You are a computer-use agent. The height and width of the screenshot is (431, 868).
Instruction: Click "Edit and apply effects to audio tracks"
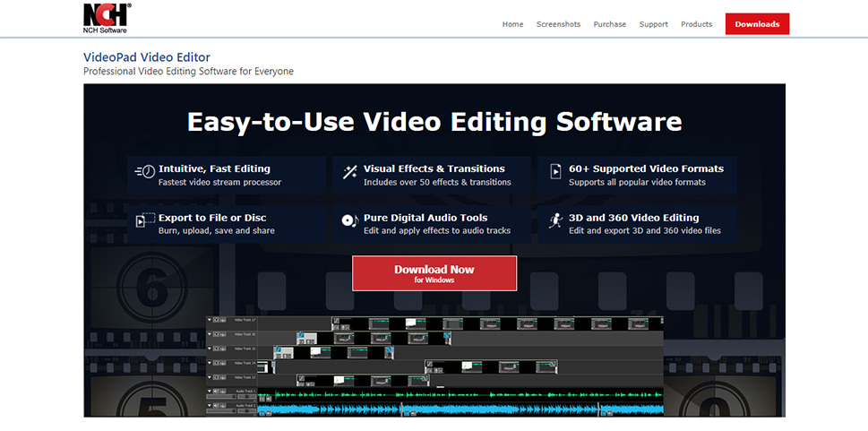(437, 231)
